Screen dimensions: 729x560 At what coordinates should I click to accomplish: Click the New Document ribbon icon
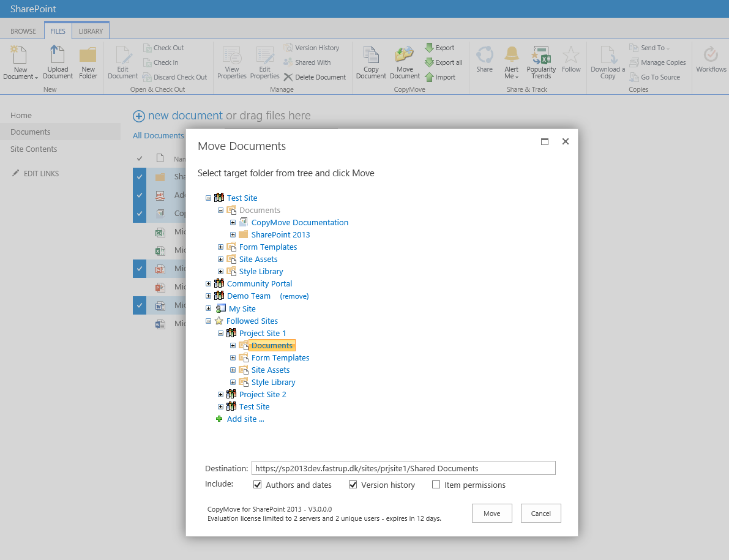(19, 55)
